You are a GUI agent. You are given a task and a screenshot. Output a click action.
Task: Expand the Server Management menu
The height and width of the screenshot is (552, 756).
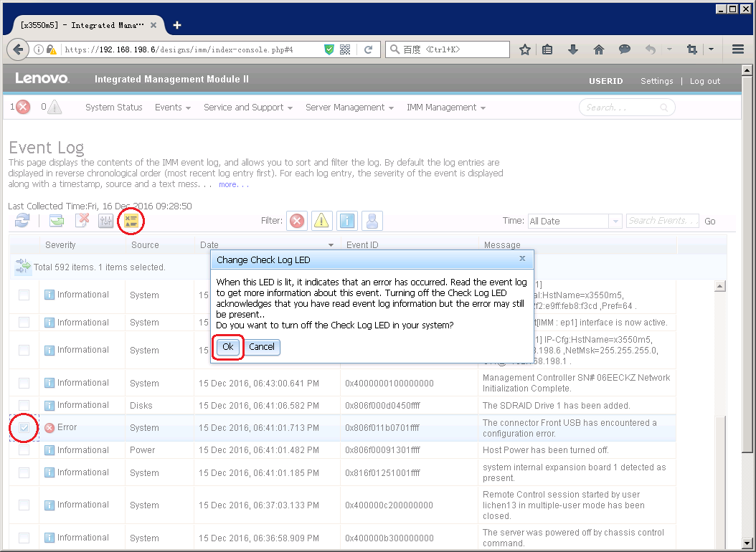click(349, 108)
